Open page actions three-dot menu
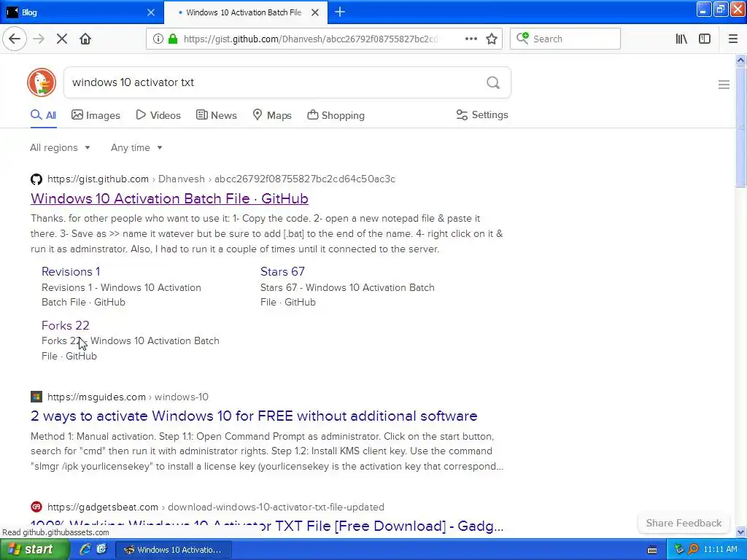Screen dimensions: 747x560 (471, 39)
